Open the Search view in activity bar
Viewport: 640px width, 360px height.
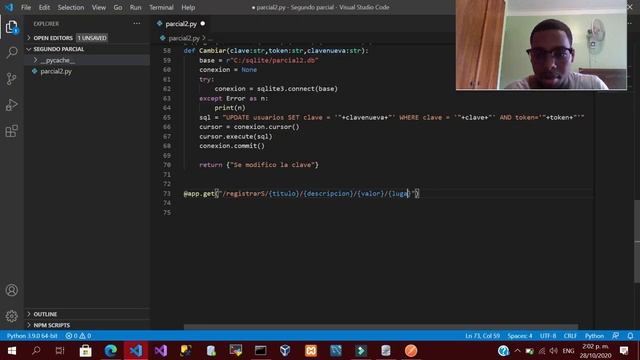(x=11, y=53)
